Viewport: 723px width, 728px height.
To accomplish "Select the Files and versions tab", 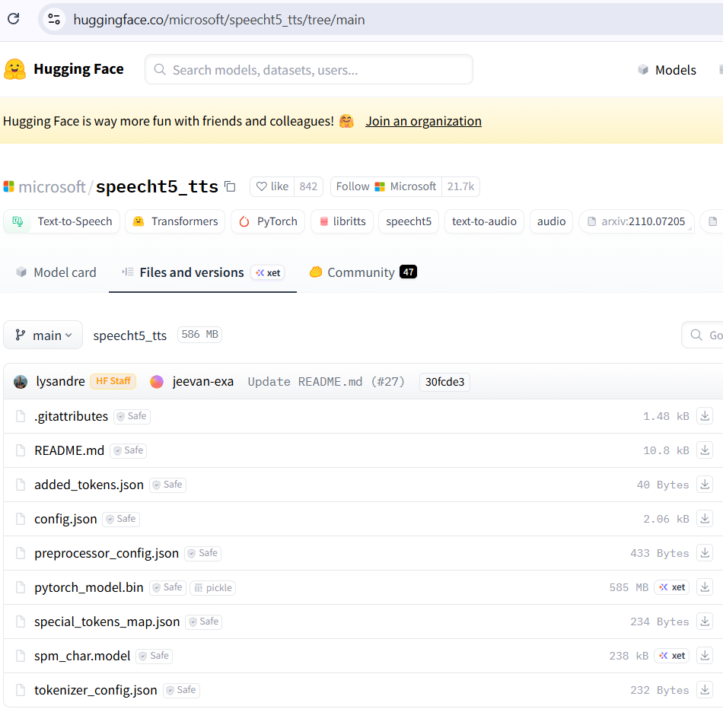I will (192, 272).
